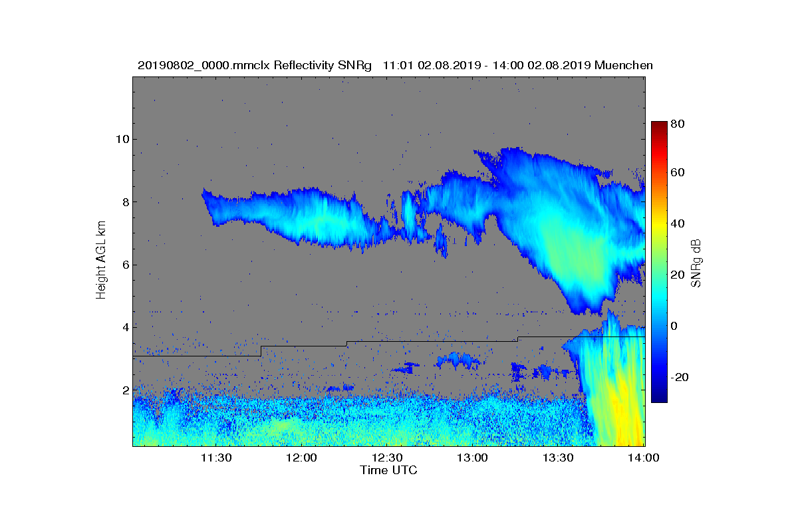
Task: Click the height tick label 6
Action: point(126,264)
